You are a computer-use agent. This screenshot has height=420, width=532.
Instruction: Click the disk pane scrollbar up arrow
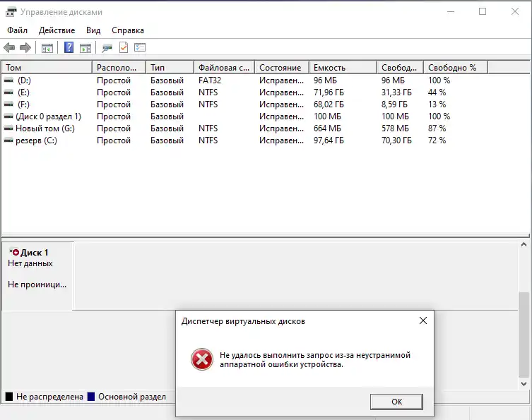524,244
